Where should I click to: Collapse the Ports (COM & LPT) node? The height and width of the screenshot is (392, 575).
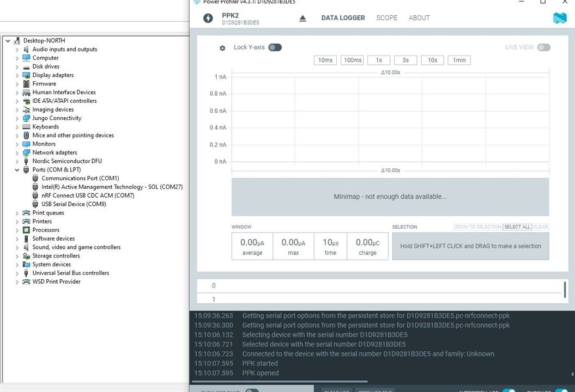pyautogui.click(x=17, y=170)
